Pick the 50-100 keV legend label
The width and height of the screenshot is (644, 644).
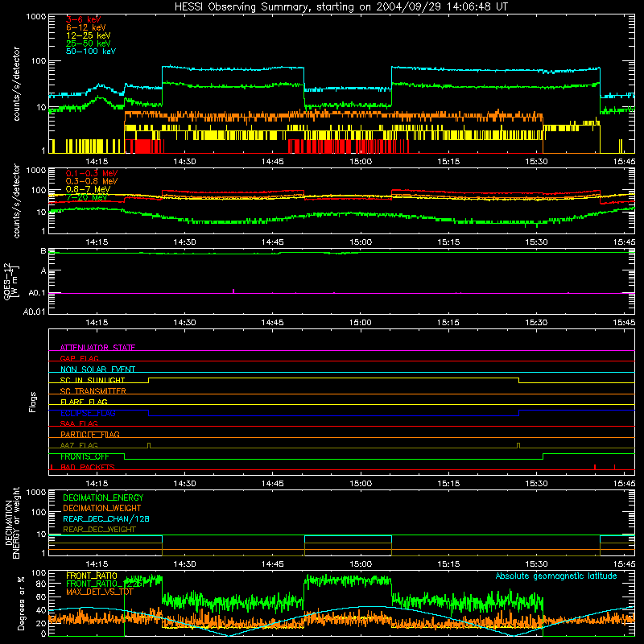point(91,52)
